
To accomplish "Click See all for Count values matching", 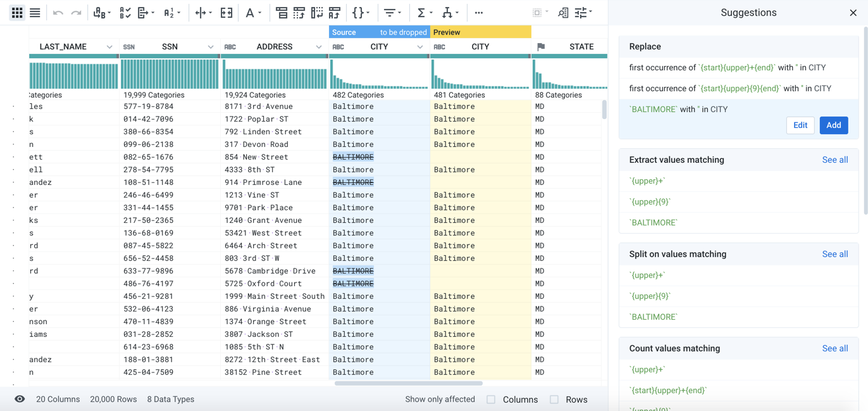I will 834,348.
